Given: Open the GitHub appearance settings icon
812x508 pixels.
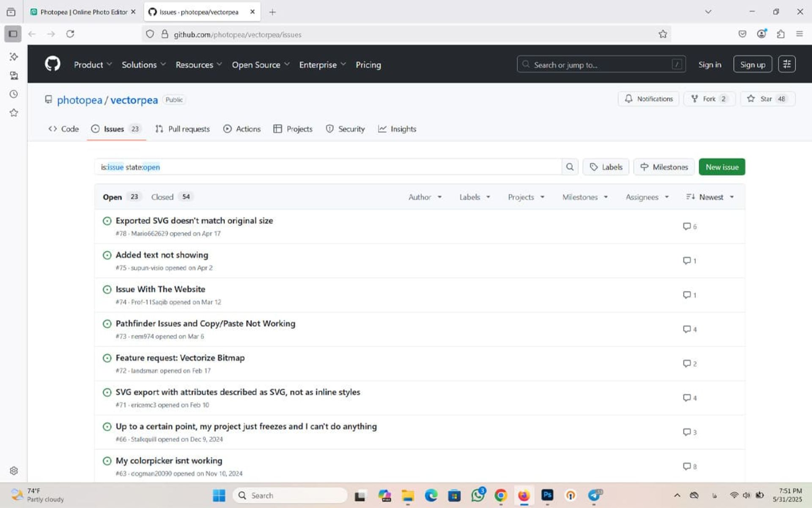Looking at the screenshot, I should tap(787, 64).
